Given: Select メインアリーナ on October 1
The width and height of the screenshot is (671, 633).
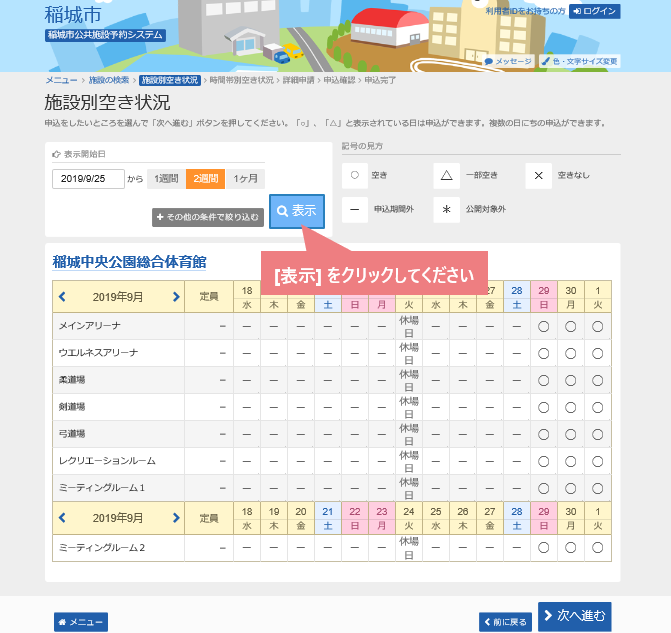Looking at the screenshot, I should [x=597, y=327].
